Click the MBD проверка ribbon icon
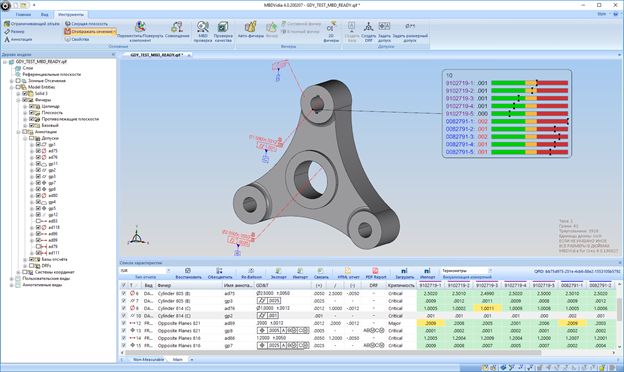 click(x=203, y=31)
